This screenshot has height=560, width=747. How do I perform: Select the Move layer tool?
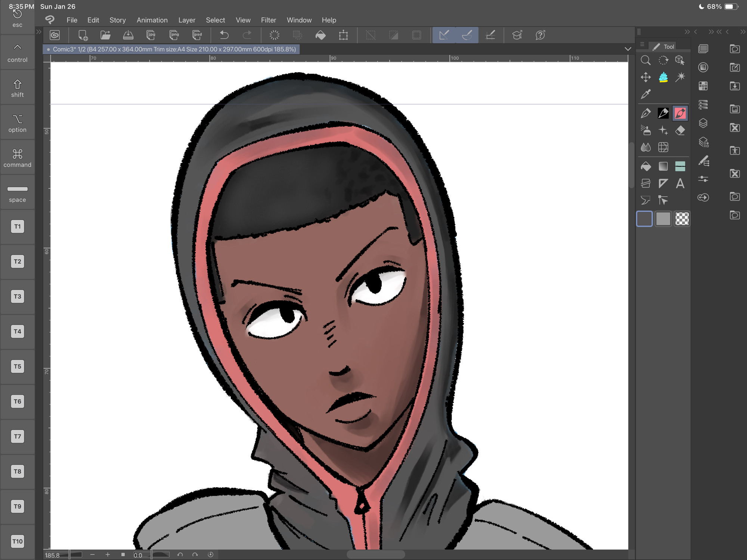click(x=645, y=77)
